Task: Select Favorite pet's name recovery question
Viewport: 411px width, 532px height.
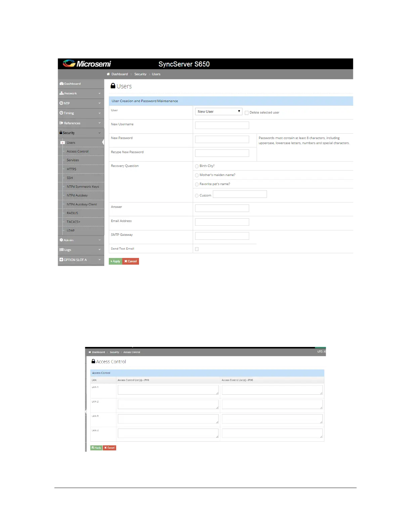Action: pos(197,184)
